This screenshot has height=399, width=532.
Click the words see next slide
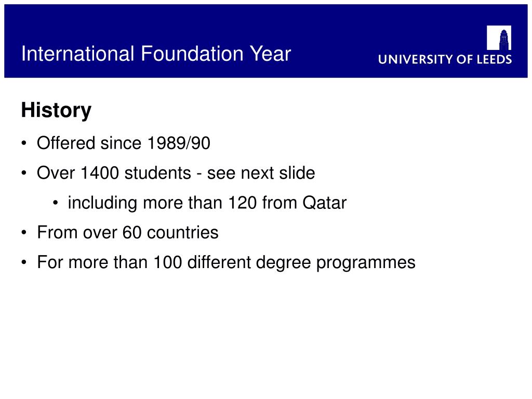(261, 172)
